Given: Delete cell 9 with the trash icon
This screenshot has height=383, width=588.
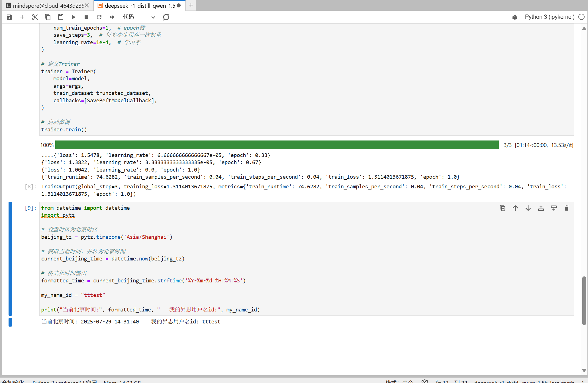Looking at the screenshot, I should click(x=567, y=208).
